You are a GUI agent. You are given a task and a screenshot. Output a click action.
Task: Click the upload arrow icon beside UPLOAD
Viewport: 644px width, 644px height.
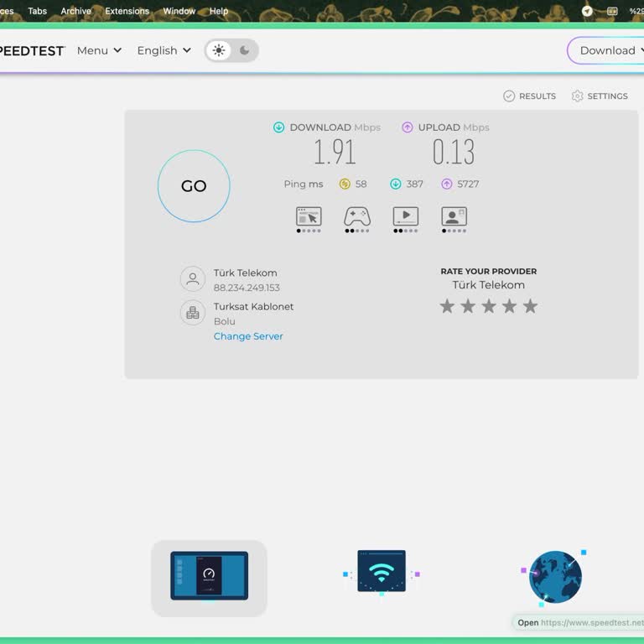pyautogui.click(x=407, y=127)
